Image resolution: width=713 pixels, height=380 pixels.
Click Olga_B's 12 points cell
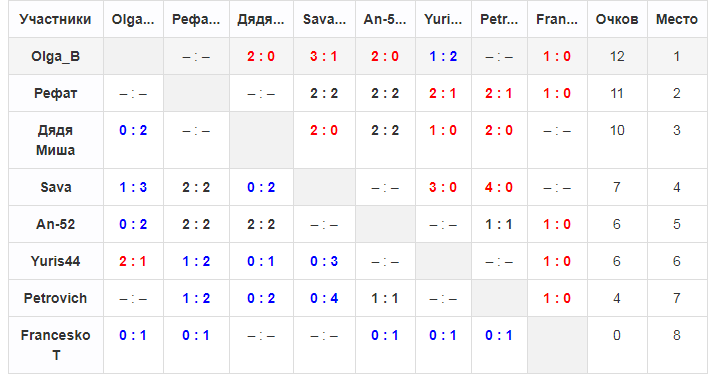(x=617, y=56)
